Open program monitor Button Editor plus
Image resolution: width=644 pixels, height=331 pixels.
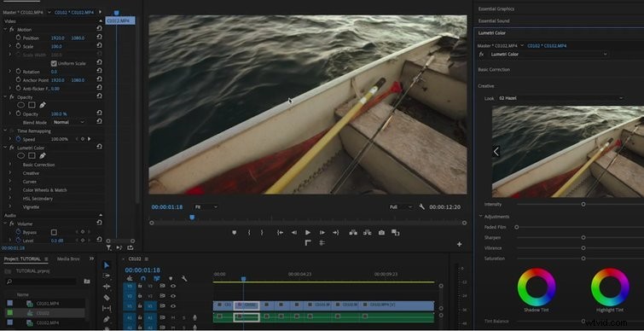pyautogui.click(x=459, y=244)
